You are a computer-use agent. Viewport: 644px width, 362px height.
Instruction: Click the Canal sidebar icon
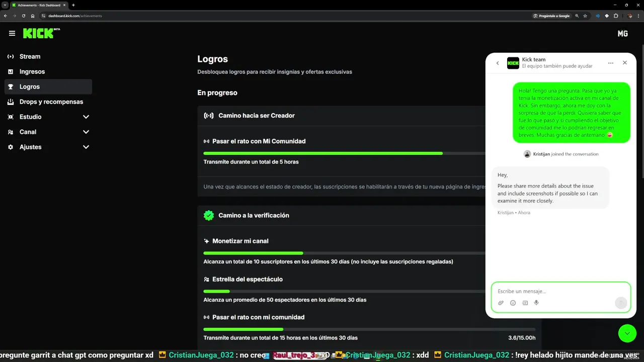(11, 132)
